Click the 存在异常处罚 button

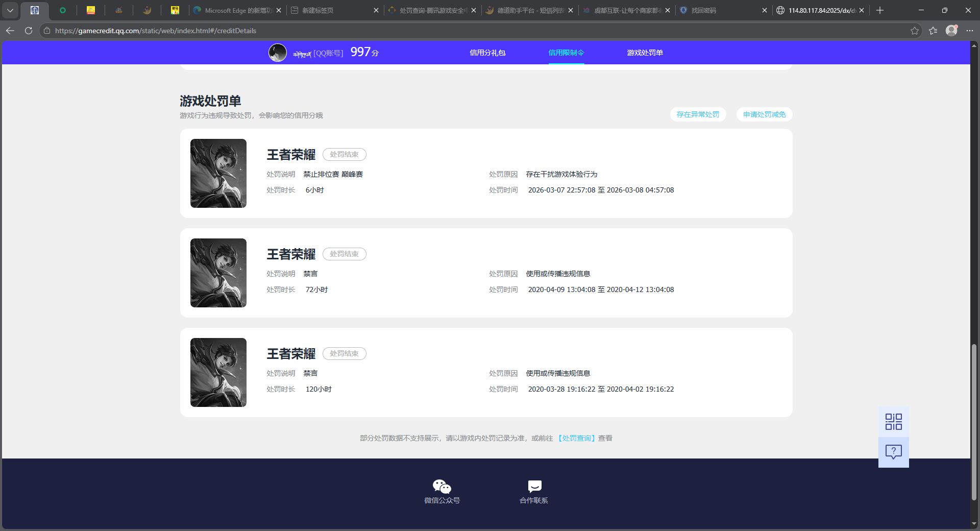coord(698,114)
